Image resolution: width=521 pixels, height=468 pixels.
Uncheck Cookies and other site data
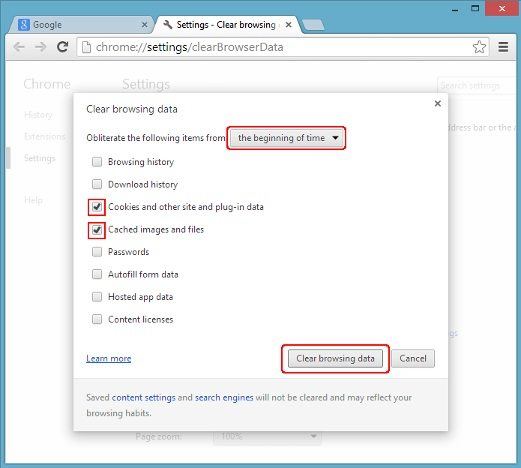[x=97, y=207]
